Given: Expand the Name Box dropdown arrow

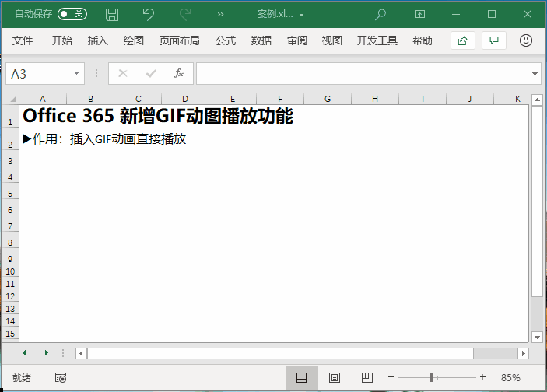Looking at the screenshot, I should click(x=77, y=73).
